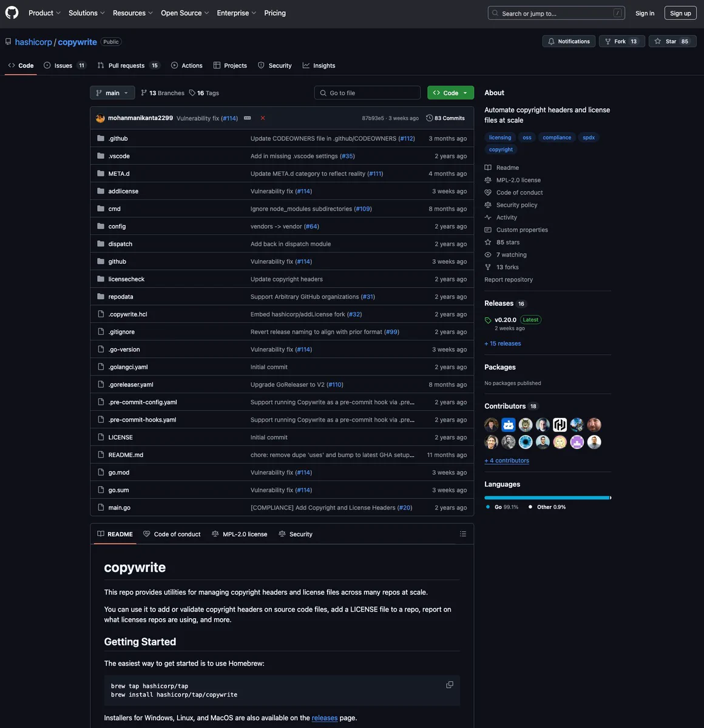Open the addlicense folder
This screenshot has width=704, height=728.
123,191
